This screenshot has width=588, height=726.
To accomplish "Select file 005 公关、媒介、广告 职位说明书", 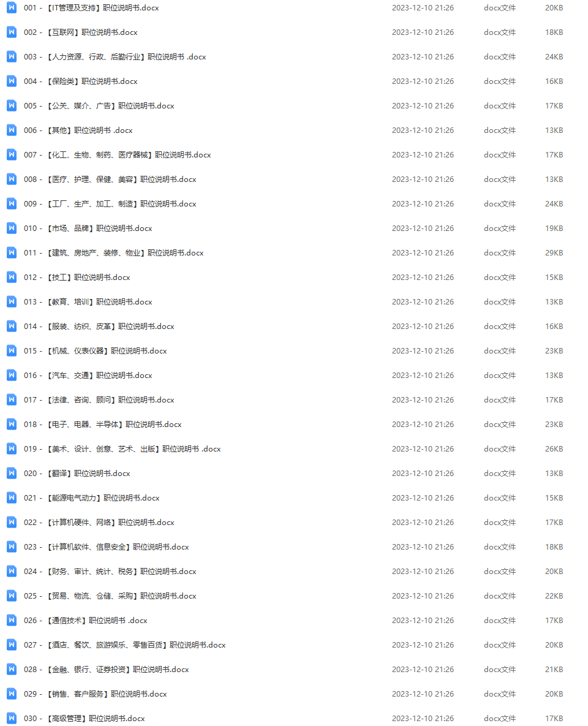I will pos(99,106).
